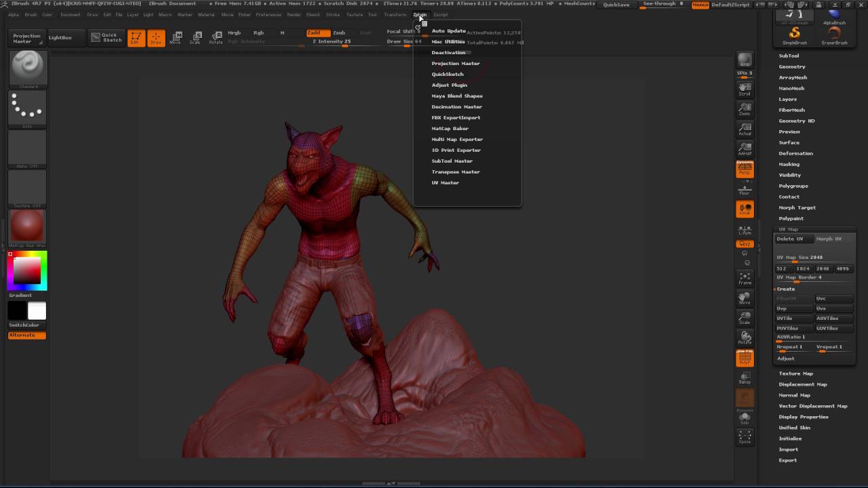Click the right shelf Move view icon

745,298
